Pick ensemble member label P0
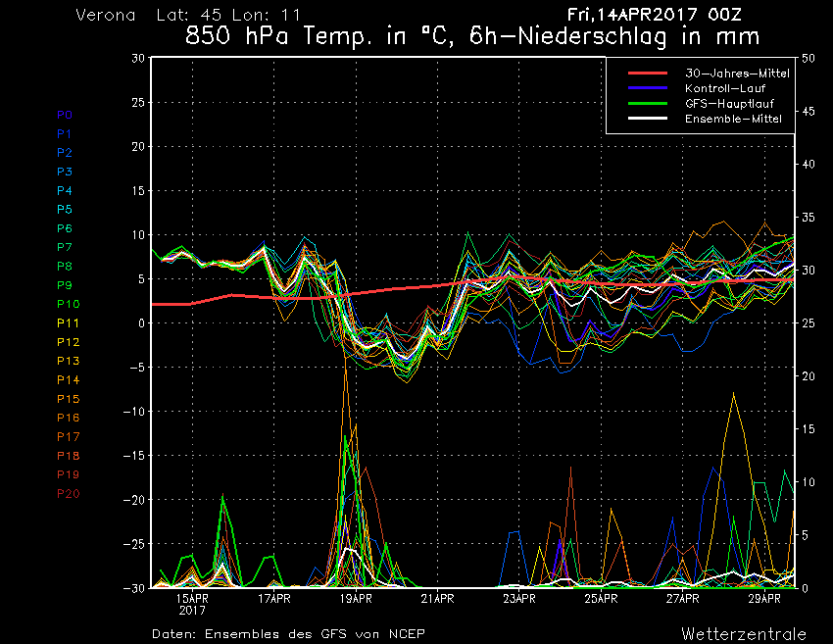The image size is (833, 644). [65, 115]
